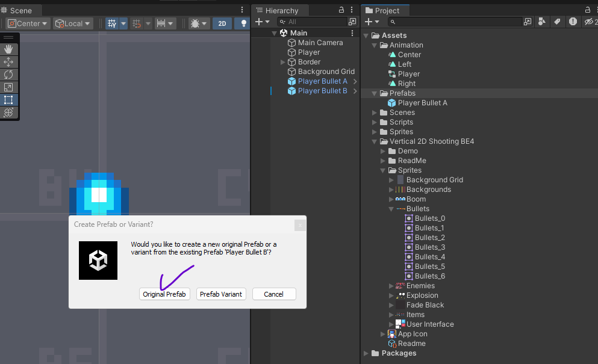Image resolution: width=598 pixels, height=364 pixels.
Task: Focus the Hierarchy search field
Action: click(x=312, y=22)
